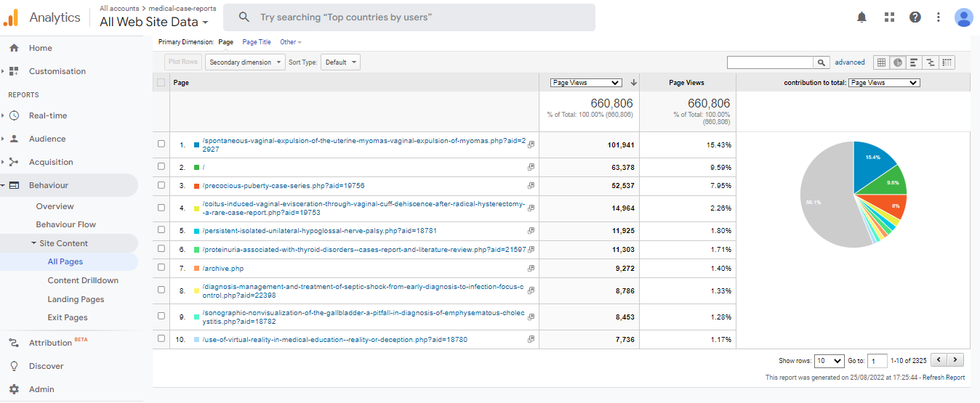980x403 pixels.
Task: Switch to the performance bar view icon
Action: pos(913,62)
